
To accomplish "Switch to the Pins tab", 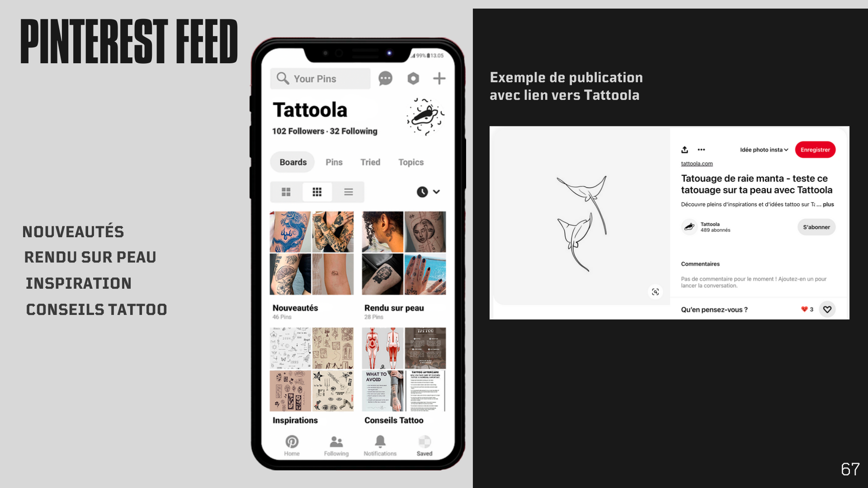I will click(x=334, y=162).
